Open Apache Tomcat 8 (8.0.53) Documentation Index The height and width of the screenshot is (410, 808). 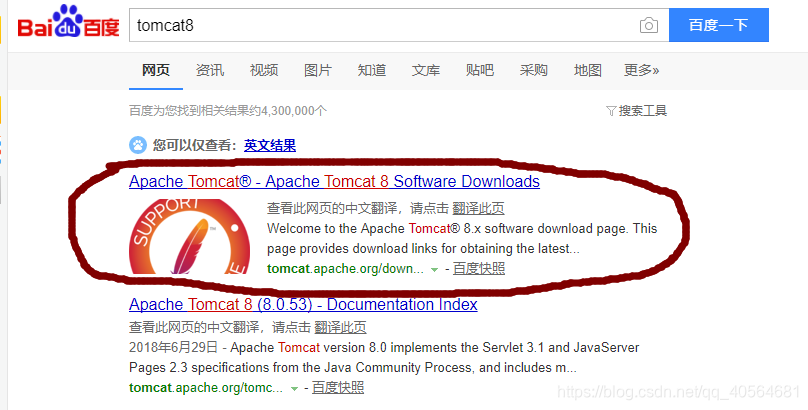[x=303, y=304]
